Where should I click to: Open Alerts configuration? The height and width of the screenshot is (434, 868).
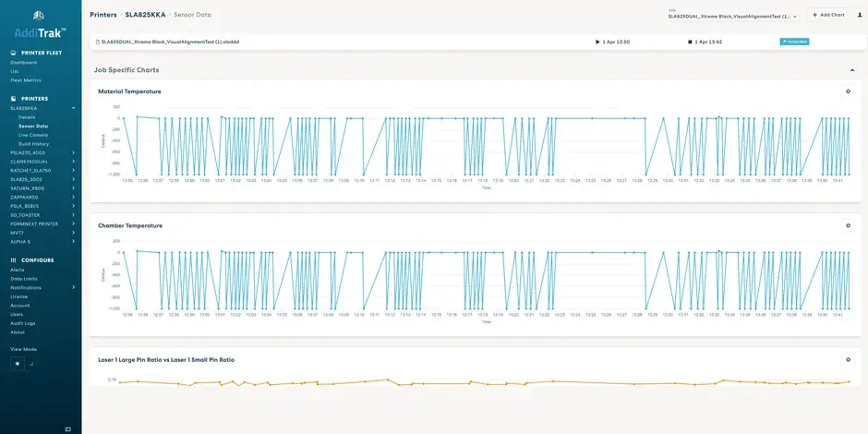18,270
